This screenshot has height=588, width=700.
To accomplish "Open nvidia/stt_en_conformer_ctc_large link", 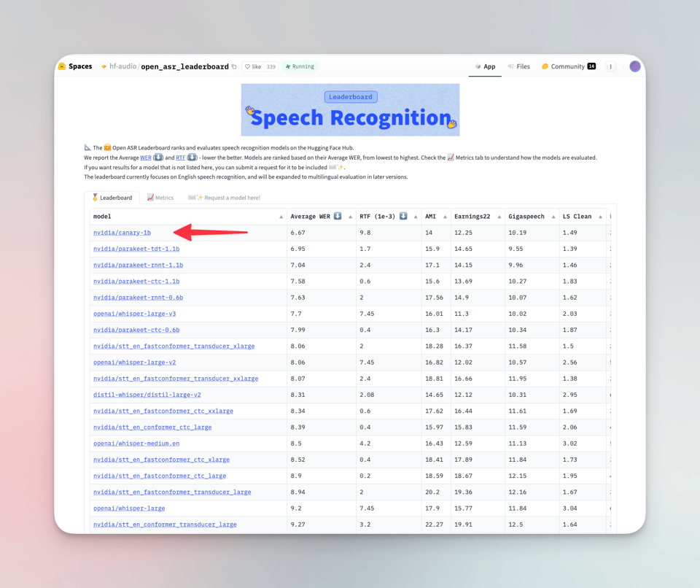I will tap(152, 428).
